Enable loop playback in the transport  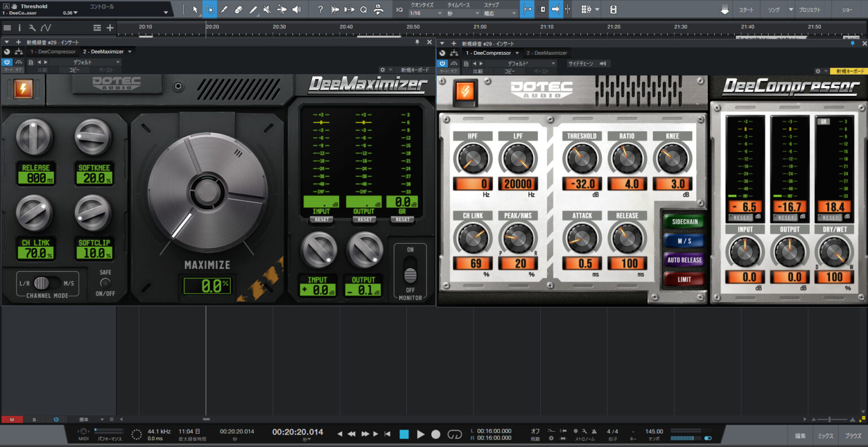455,434
